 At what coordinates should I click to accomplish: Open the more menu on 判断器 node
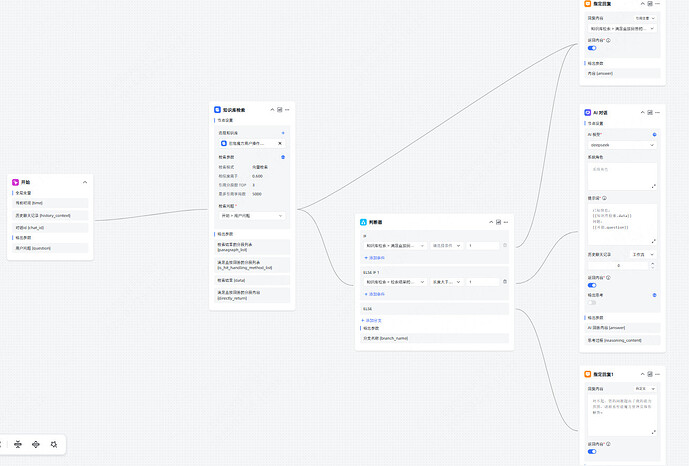pos(506,222)
